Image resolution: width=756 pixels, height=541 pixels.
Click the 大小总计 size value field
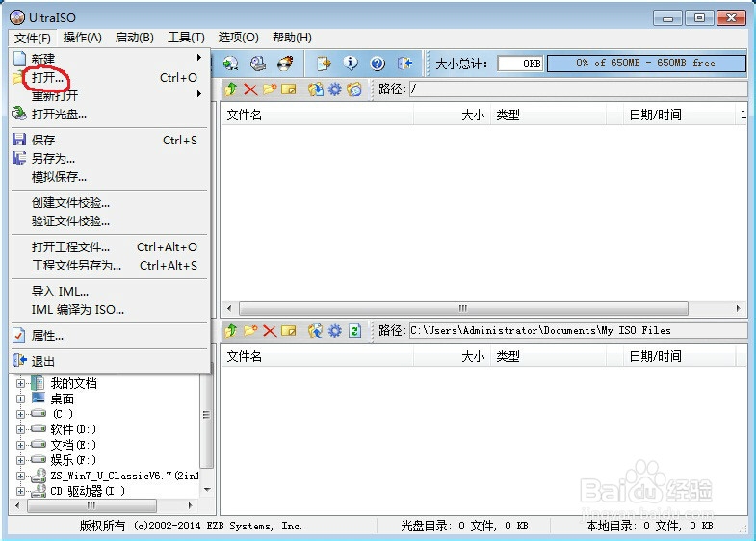point(520,64)
